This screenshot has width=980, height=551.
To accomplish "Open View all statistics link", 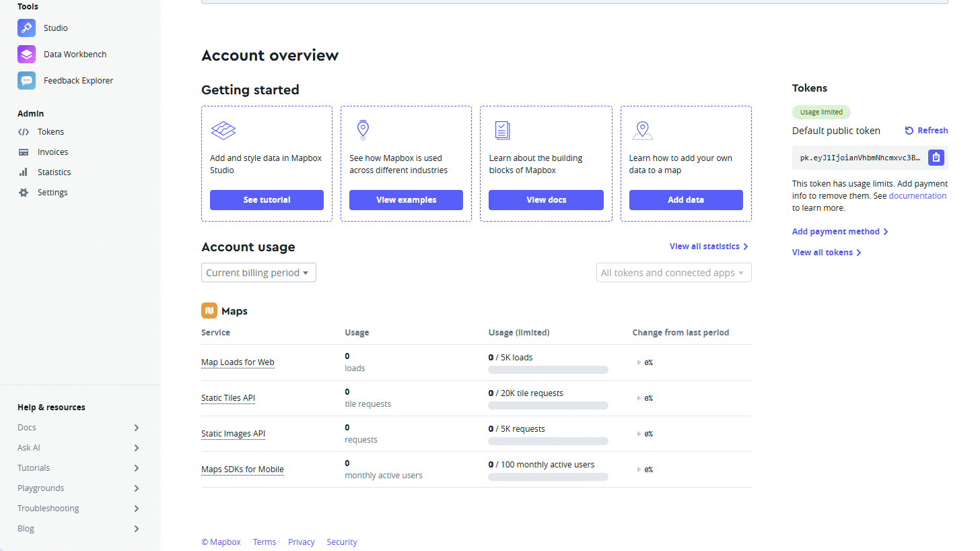I will point(709,247).
